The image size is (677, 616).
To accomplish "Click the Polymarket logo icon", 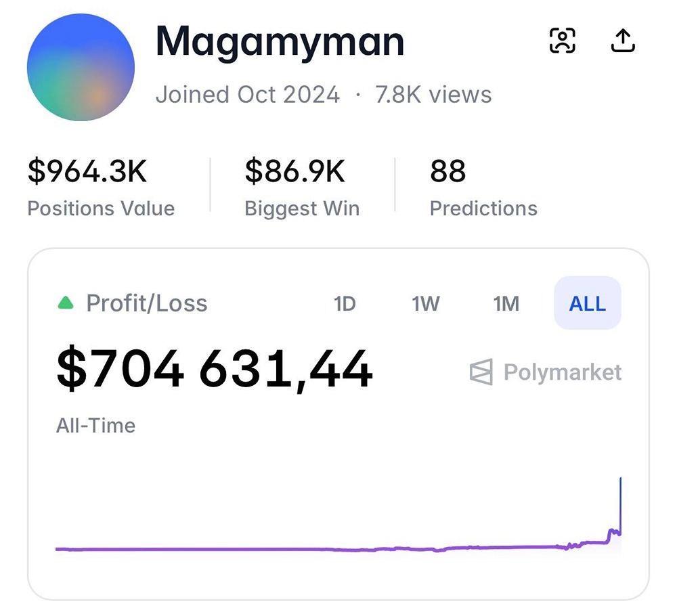I will coord(481,372).
